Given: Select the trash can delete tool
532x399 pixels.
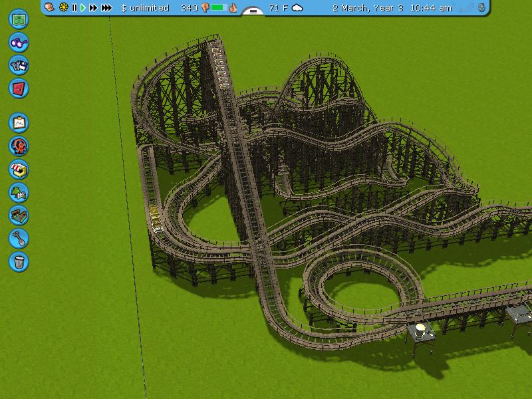Looking at the screenshot, I should coord(19,261).
